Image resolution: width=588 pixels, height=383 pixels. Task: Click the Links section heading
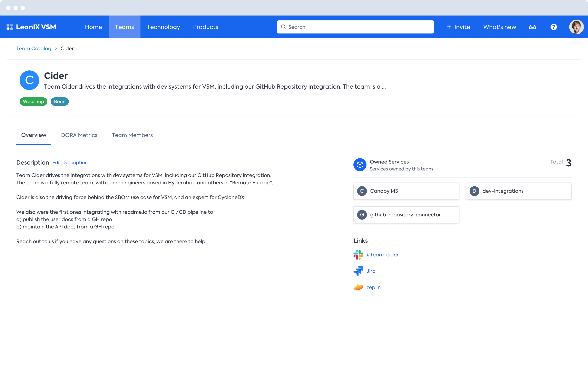tap(361, 241)
